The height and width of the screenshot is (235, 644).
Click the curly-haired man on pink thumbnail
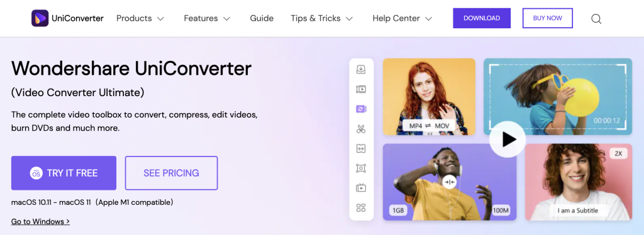click(x=579, y=182)
